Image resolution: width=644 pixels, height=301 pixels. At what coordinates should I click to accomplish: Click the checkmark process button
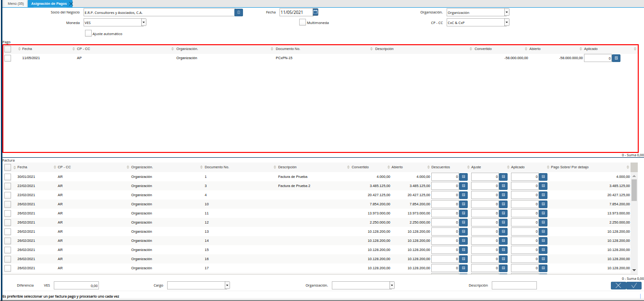pyautogui.click(x=634, y=285)
